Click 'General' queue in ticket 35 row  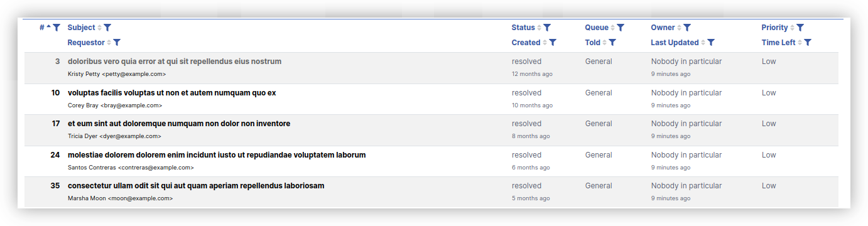[x=599, y=186]
